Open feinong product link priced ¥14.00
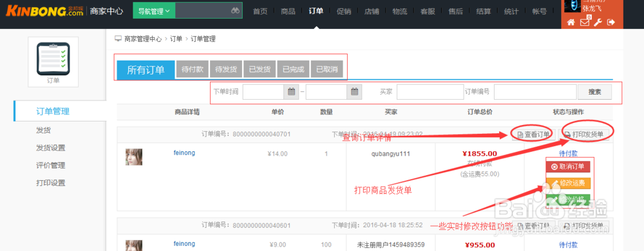Screen dimensions: 644x251 click(x=184, y=153)
